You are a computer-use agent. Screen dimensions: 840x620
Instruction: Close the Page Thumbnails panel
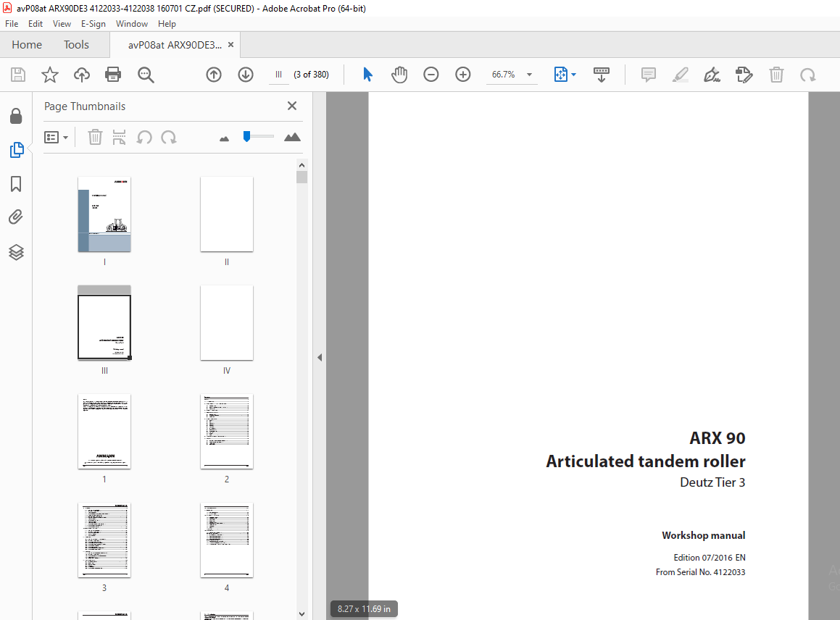tap(292, 106)
